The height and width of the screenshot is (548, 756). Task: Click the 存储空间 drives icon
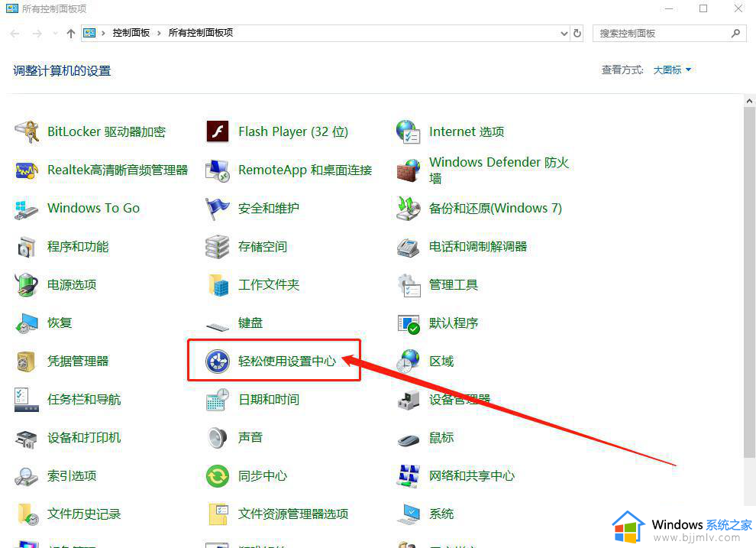[218, 247]
